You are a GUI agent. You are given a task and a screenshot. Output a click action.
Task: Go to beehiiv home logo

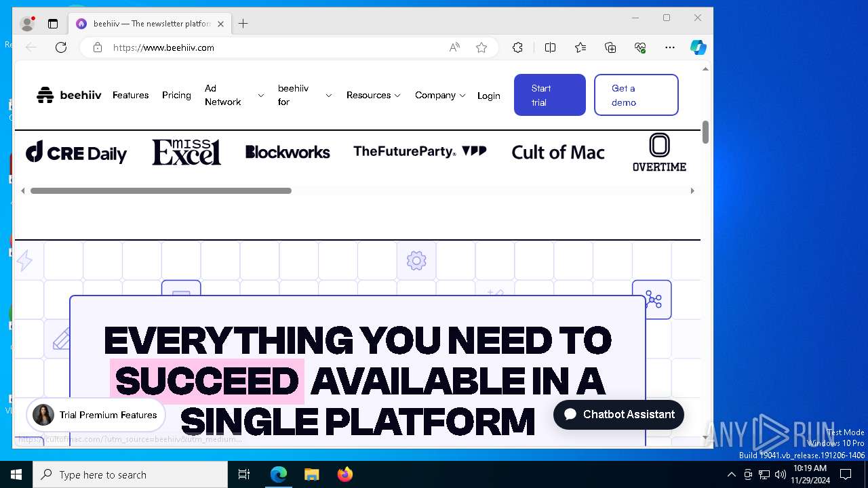[x=69, y=95]
